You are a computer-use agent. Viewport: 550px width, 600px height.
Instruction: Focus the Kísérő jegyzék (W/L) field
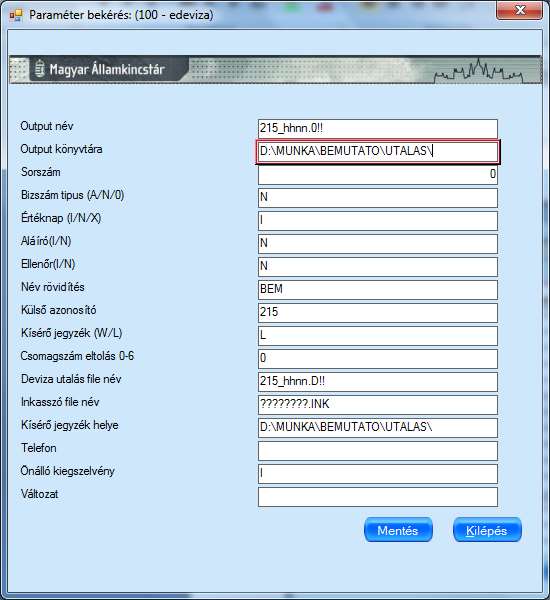click(378, 336)
